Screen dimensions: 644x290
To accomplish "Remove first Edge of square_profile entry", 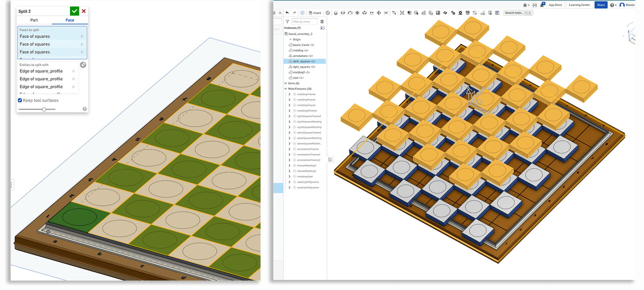I will [73, 71].
